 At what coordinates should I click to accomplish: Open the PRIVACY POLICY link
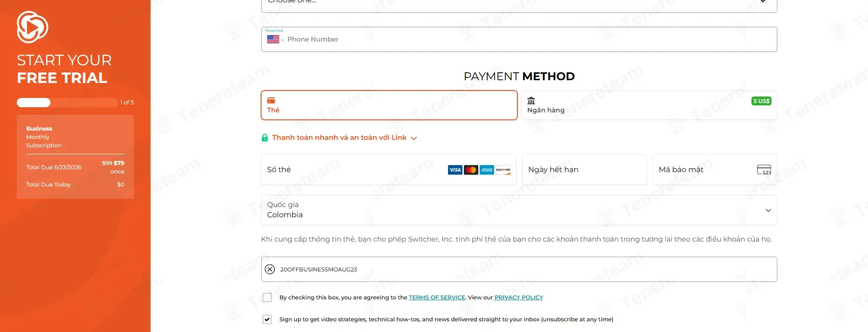519,297
